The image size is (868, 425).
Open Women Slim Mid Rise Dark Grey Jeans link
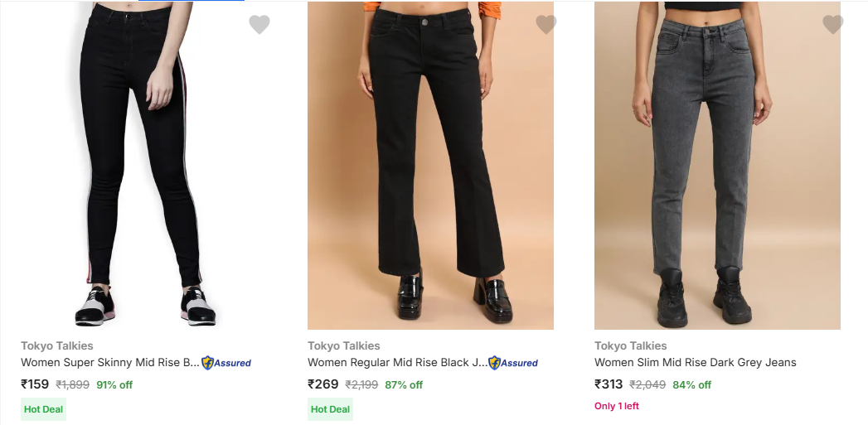pos(695,363)
